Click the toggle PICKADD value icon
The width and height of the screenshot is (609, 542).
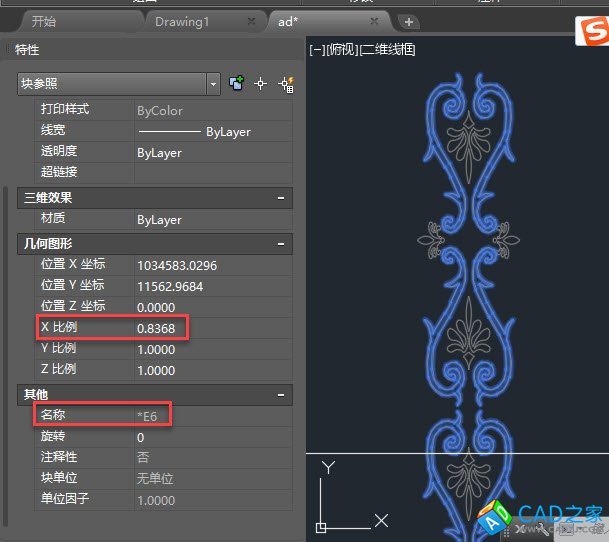click(x=237, y=84)
